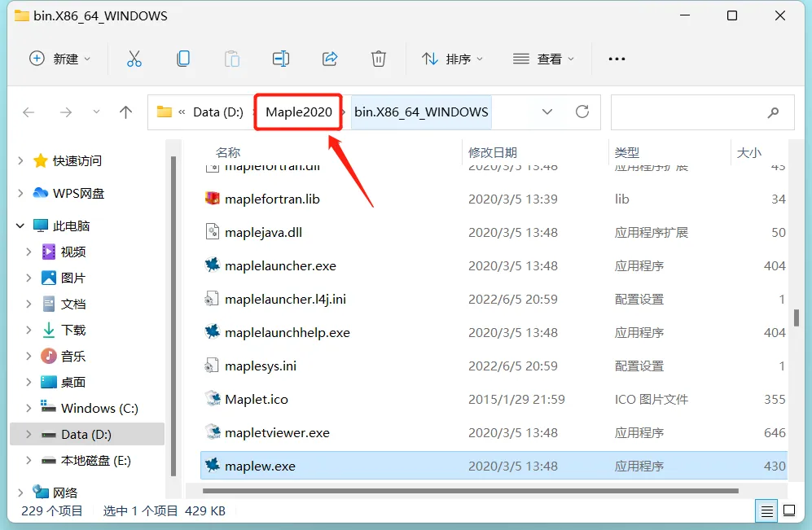This screenshot has height=530, width=812.
Task: Click the bin.X86_64_WINDOWS breadcrumb
Action: tap(421, 112)
